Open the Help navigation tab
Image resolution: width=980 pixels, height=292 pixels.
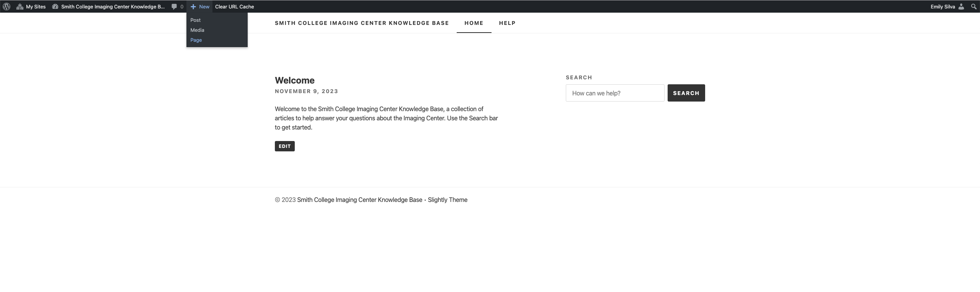507,23
